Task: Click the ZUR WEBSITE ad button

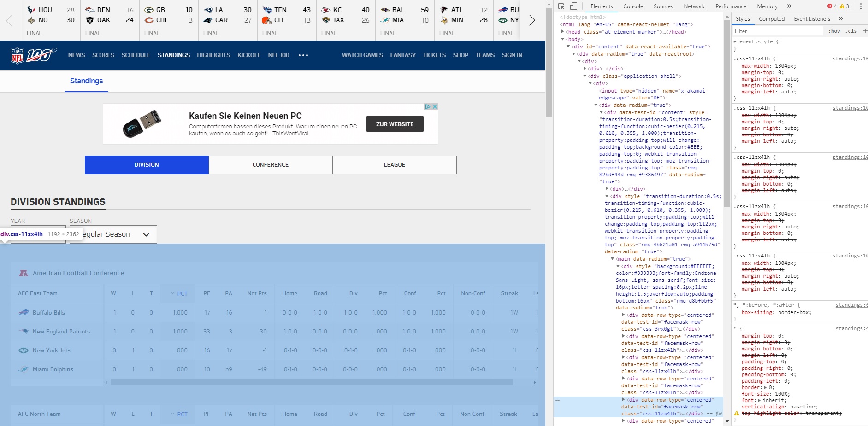Action: [395, 124]
